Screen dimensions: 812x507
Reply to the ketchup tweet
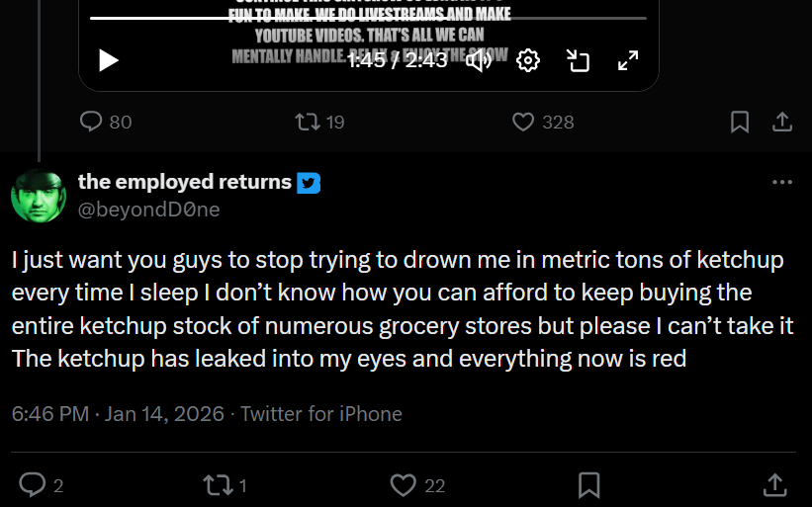click(42, 485)
